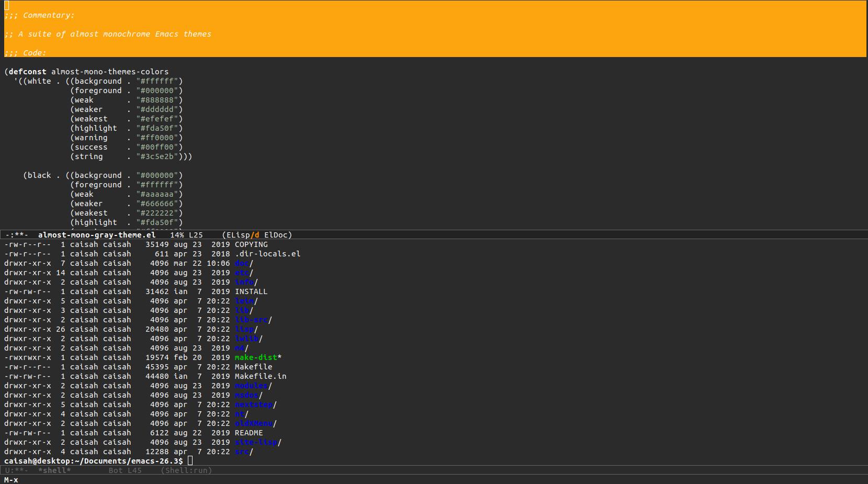Screen dimensions: 868x484
Task: Click the ElDoc minor mode indicator
Action: coord(276,235)
